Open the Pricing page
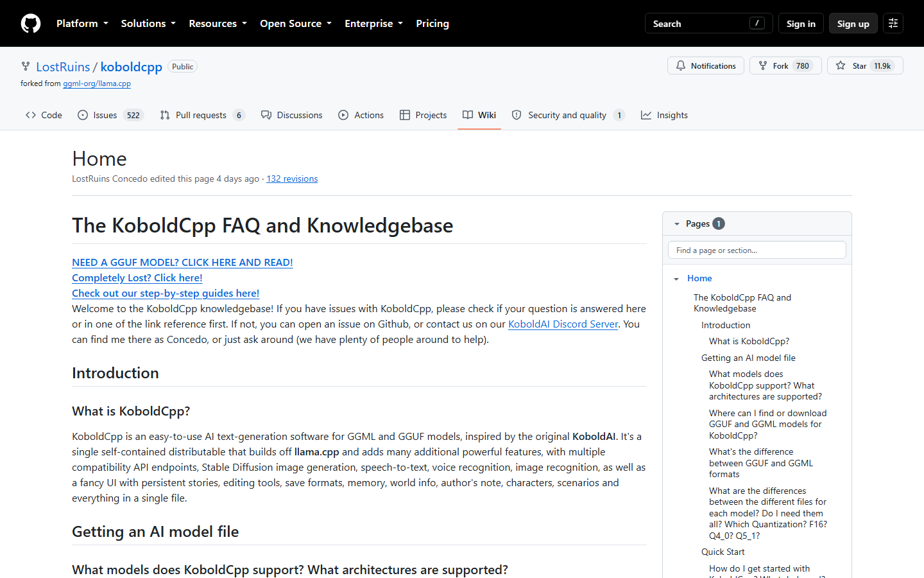This screenshot has height=578, width=924. [x=432, y=24]
